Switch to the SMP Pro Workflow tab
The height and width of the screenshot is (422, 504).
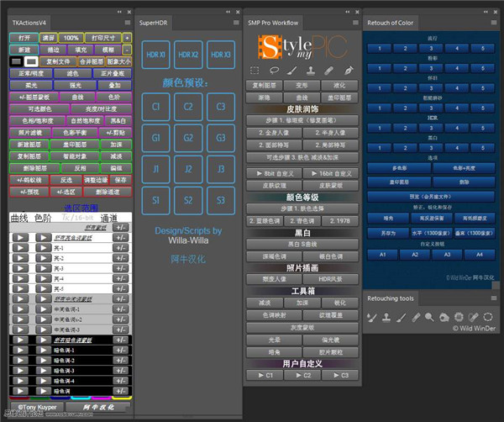(273, 23)
